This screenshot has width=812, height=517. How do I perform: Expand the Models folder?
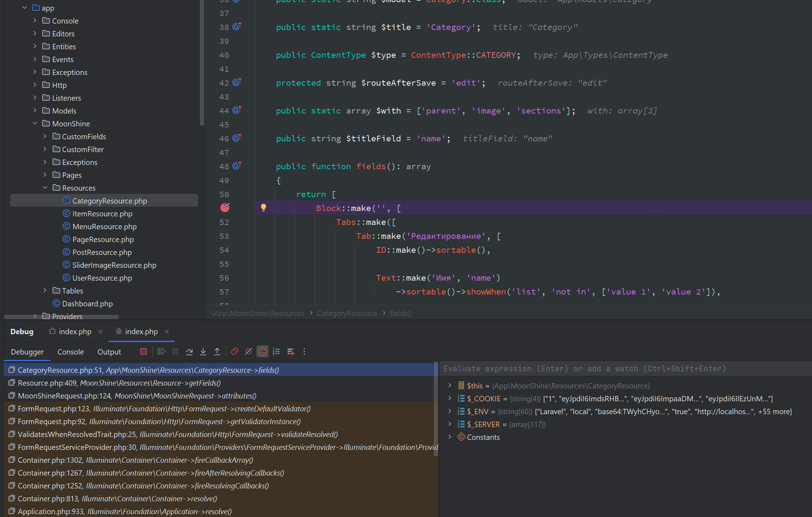pos(35,110)
